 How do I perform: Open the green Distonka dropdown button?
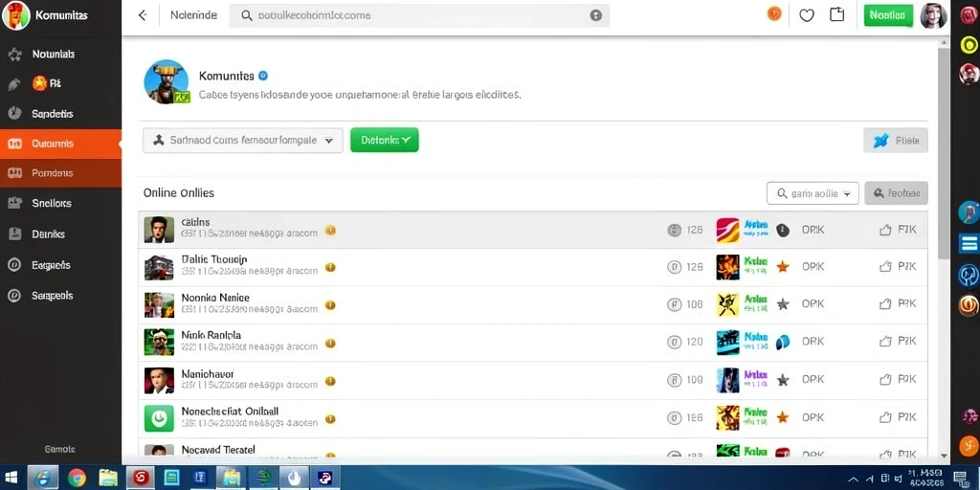coord(385,140)
